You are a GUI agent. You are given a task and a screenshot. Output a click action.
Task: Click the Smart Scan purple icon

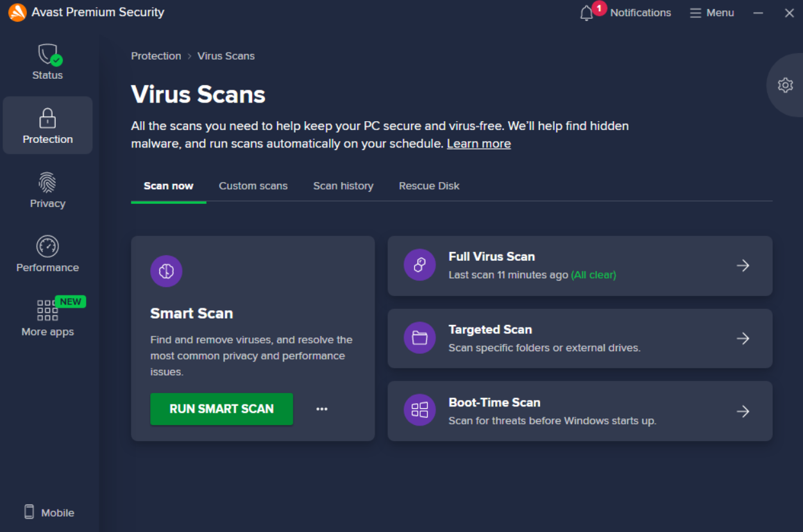tap(166, 271)
